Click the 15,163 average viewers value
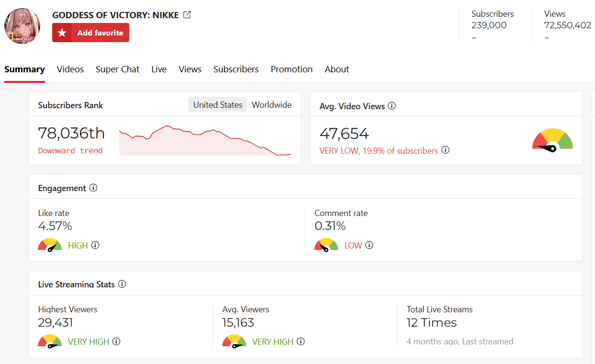The height and width of the screenshot is (364, 595). 238,322
